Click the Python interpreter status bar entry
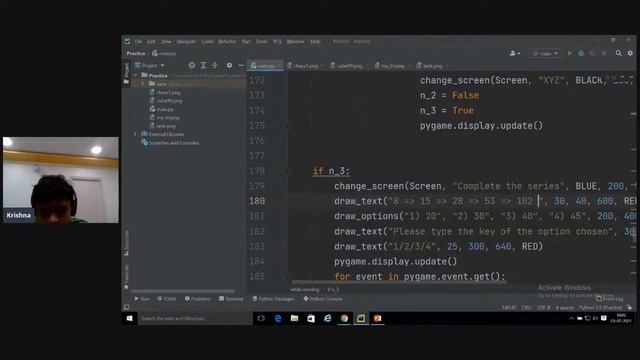 click(601, 308)
